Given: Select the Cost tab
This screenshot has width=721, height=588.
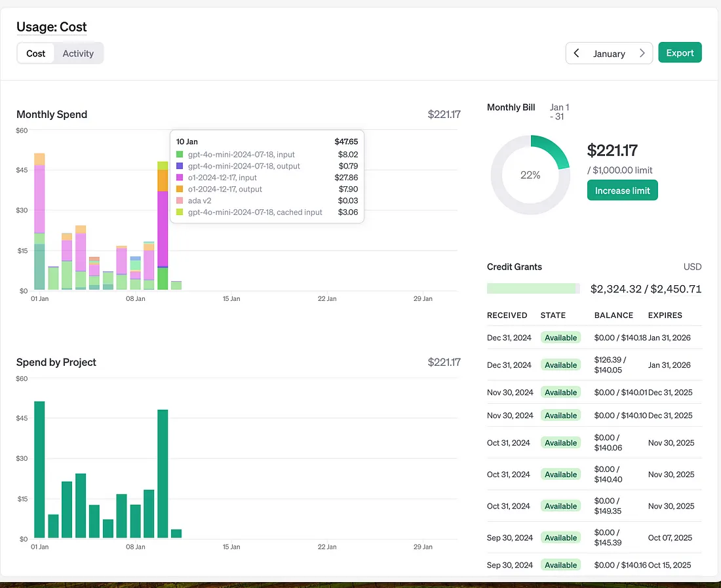Looking at the screenshot, I should (x=36, y=53).
